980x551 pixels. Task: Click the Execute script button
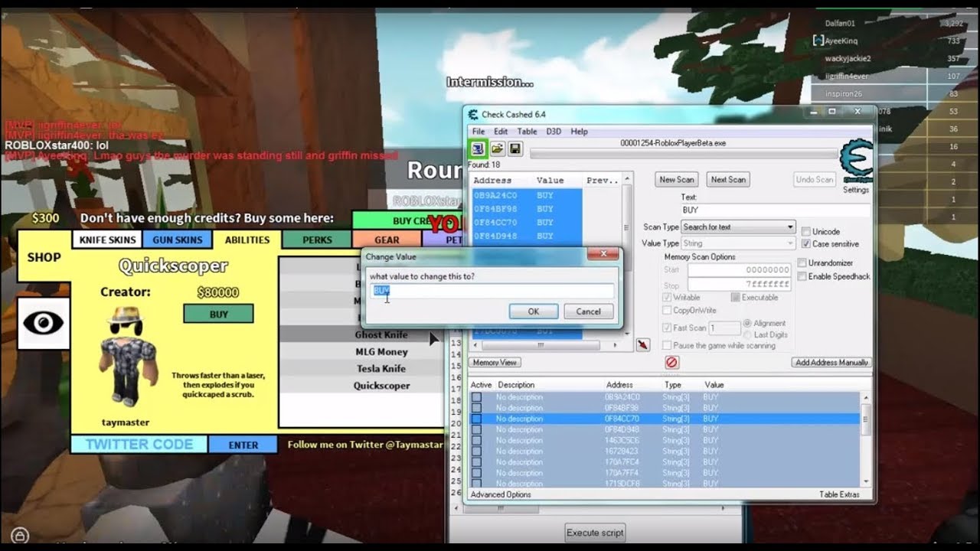point(596,533)
